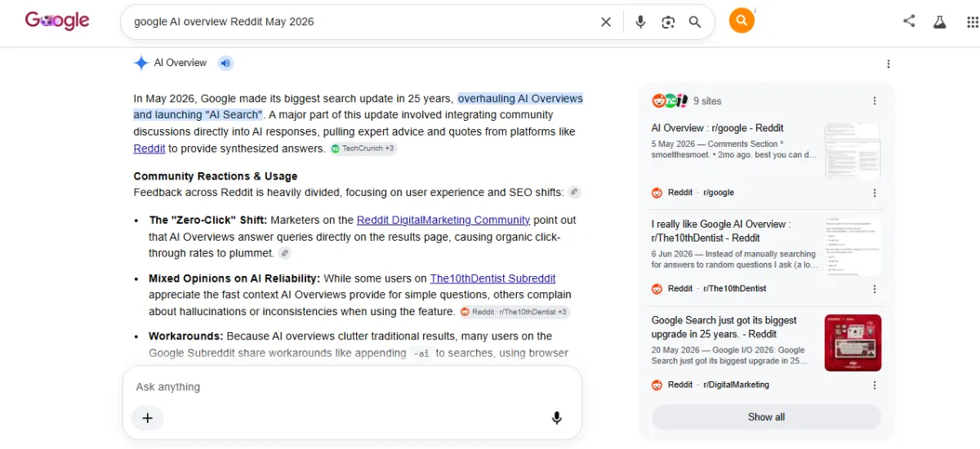Click microphone in Ask anything box
Viewport: 980px width, 449px height.
pos(557,418)
